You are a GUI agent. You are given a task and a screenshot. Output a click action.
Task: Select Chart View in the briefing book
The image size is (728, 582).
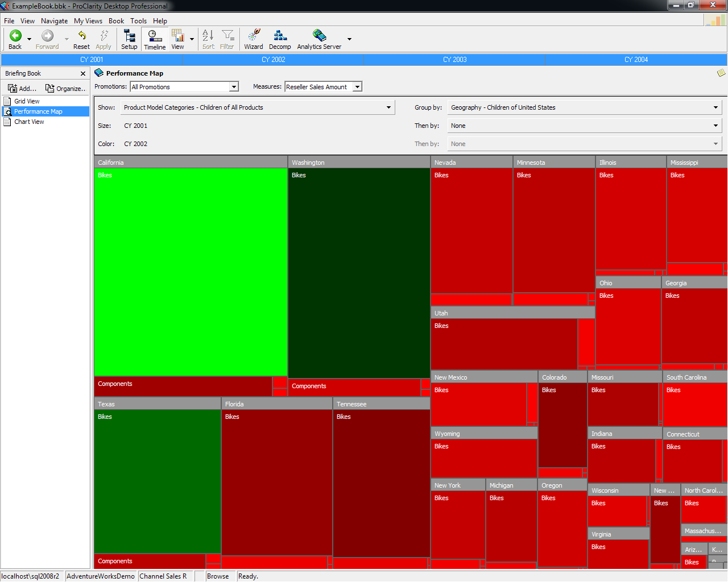[29, 122]
